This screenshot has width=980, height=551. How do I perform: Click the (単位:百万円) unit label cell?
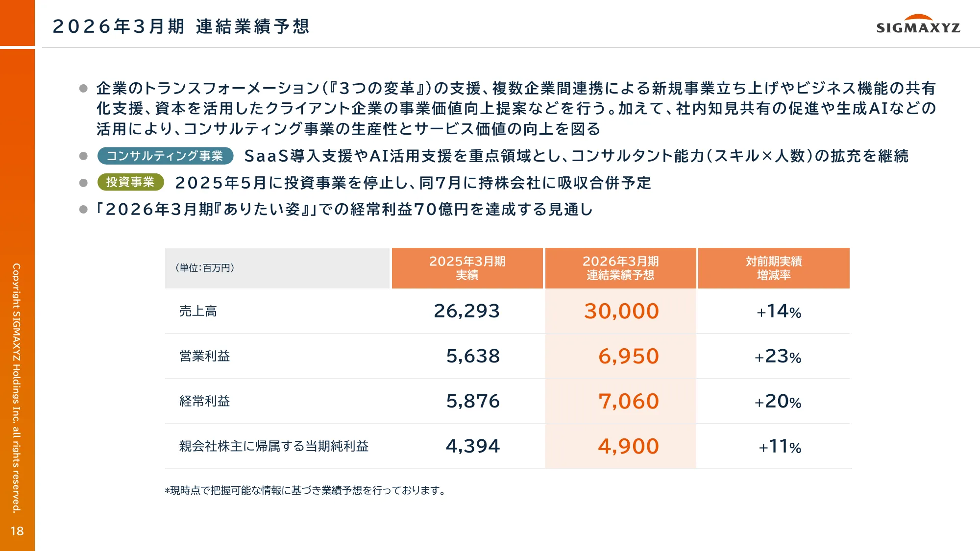click(205, 268)
